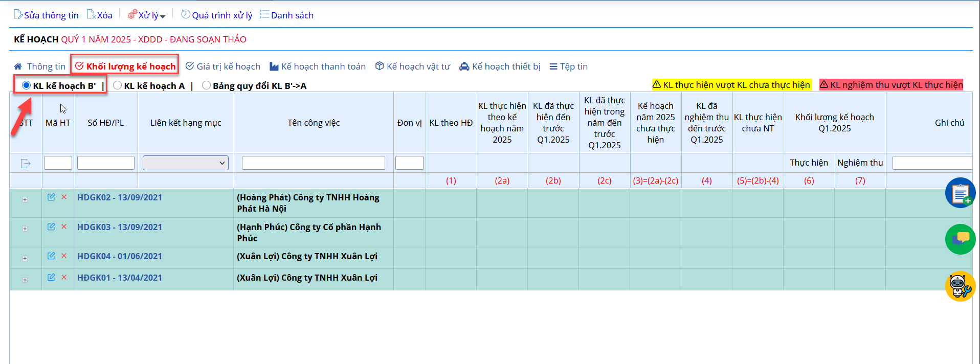Click the red 'KL nghiệm thu vượt' legend
Screen dimensions: 980x364
(891, 85)
